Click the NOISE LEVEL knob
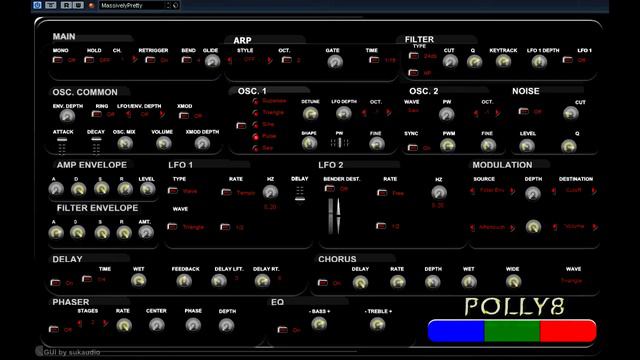This screenshot has height=360, width=640. (527, 145)
